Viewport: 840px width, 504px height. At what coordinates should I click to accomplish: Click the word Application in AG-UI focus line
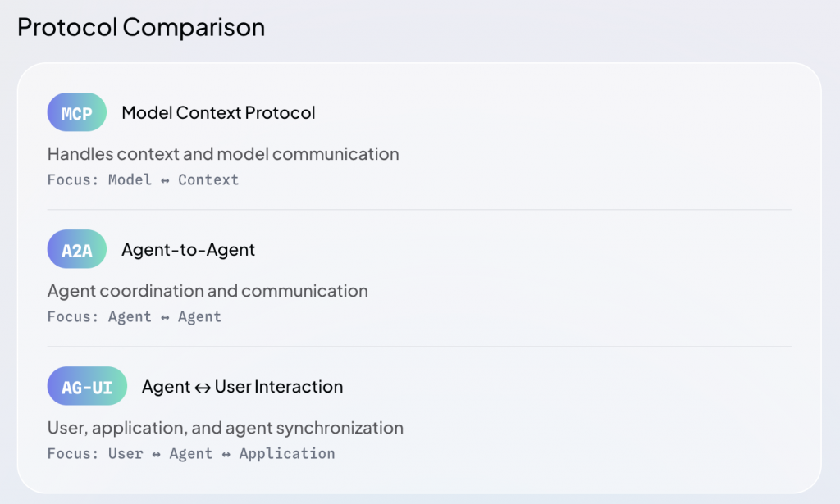click(286, 454)
